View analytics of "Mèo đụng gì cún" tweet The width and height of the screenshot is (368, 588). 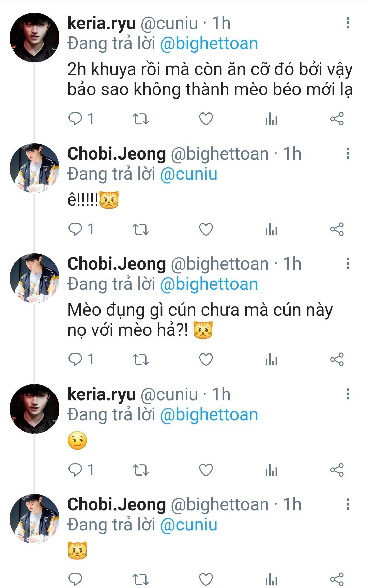click(x=271, y=360)
